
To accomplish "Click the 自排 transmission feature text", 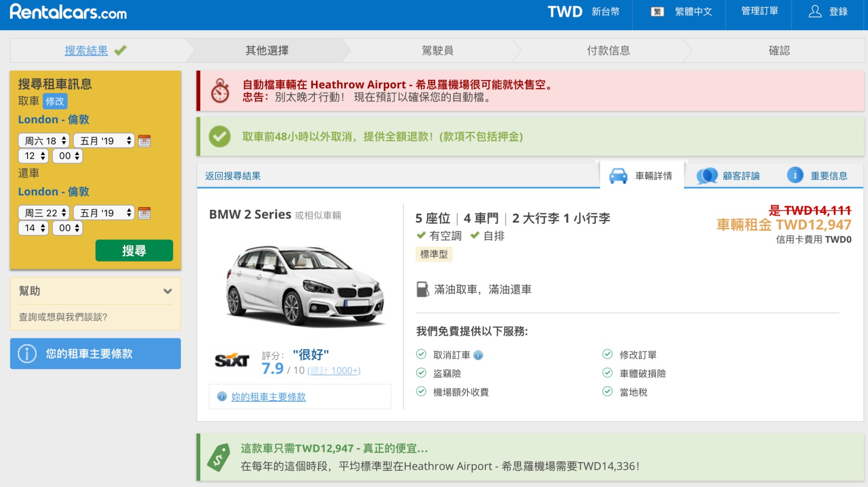I will (x=494, y=235).
